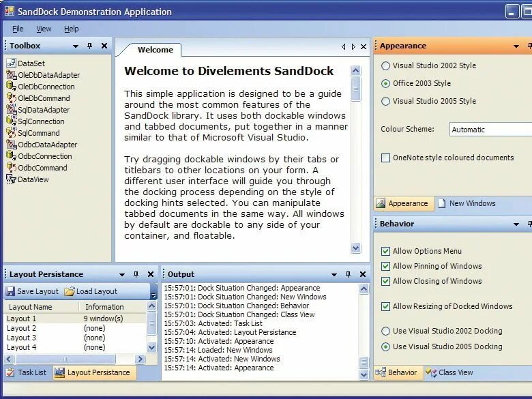Click the Save Layout button
Screen dimensions: 532x399
(33, 291)
